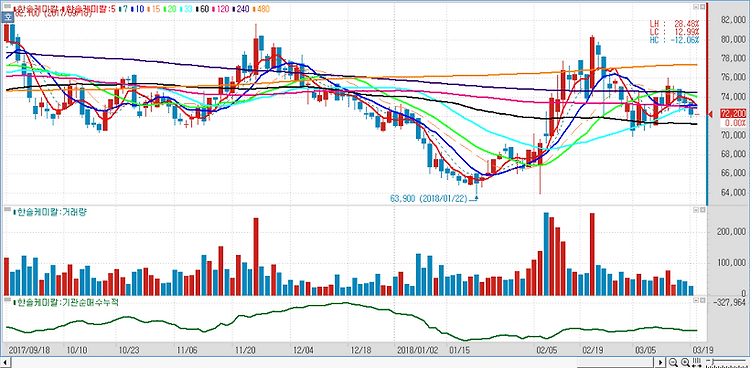Click the 82,000 price axis label

[734, 20]
